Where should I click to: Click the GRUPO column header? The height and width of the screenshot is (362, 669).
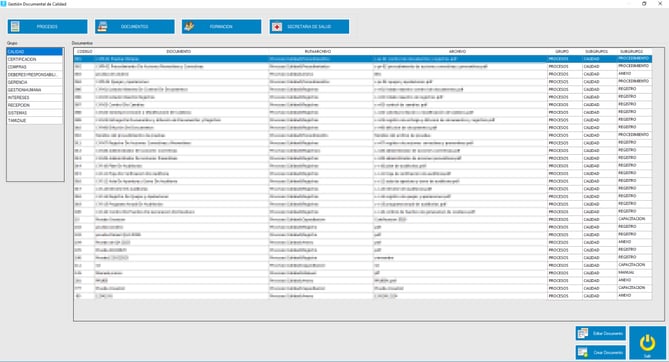click(x=562, y=51)
